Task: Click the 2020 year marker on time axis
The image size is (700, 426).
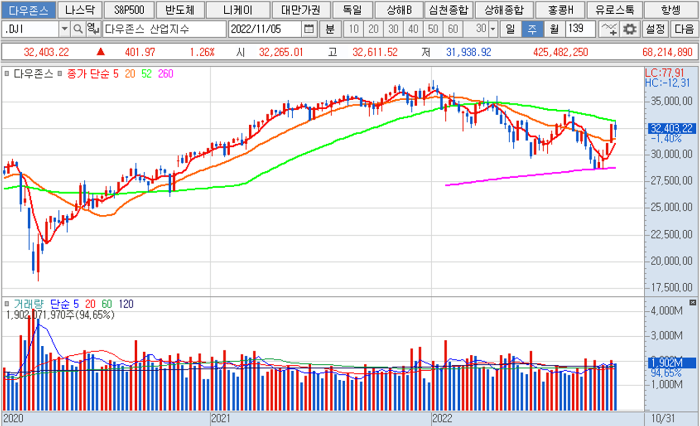Action: click(x=13, y=418)
